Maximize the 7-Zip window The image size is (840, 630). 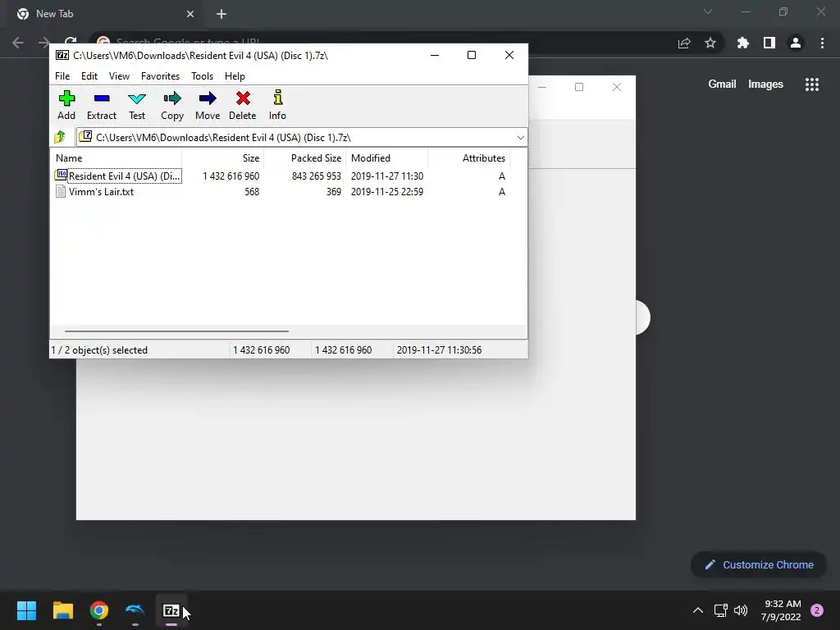click(x=472, y=55)
